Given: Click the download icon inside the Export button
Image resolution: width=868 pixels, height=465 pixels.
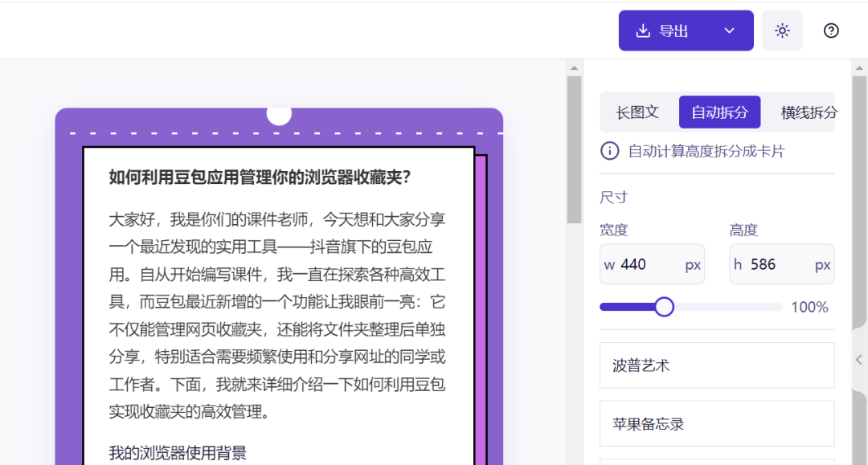Looking at the screenshot, I should click(x=643, y=30).
